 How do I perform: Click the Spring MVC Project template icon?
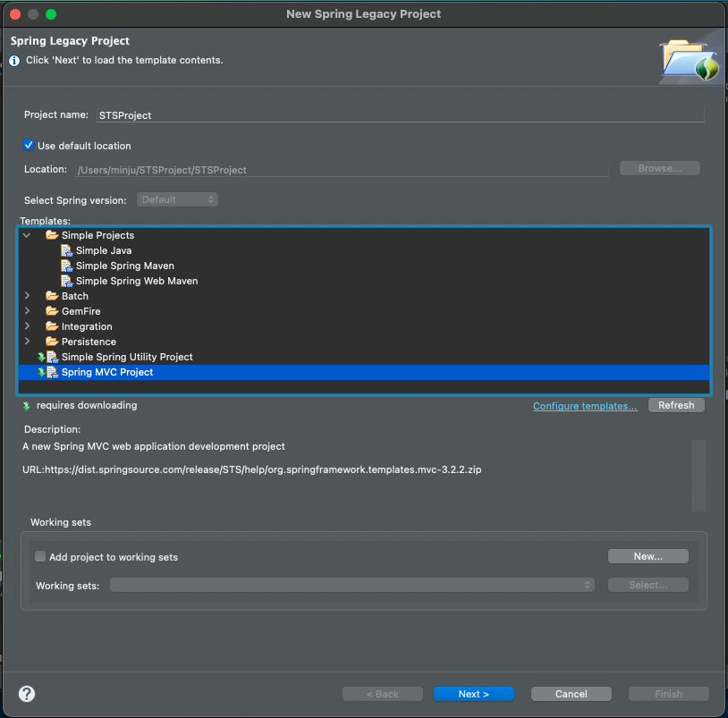[53, 372]
